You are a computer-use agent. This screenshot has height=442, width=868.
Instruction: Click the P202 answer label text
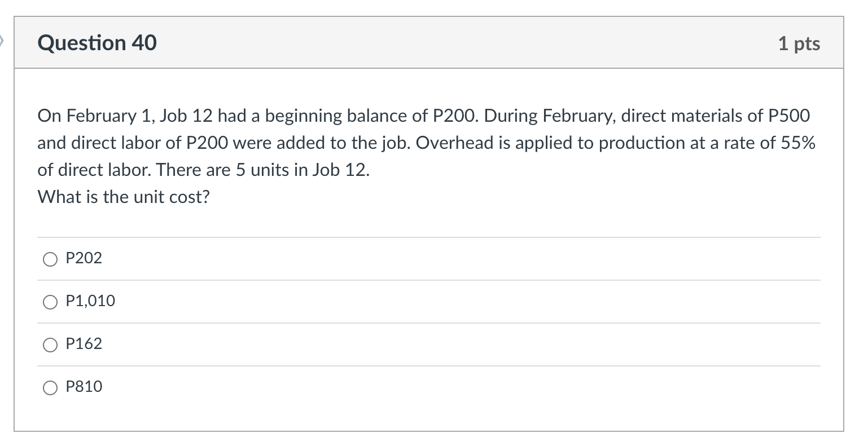84,258
